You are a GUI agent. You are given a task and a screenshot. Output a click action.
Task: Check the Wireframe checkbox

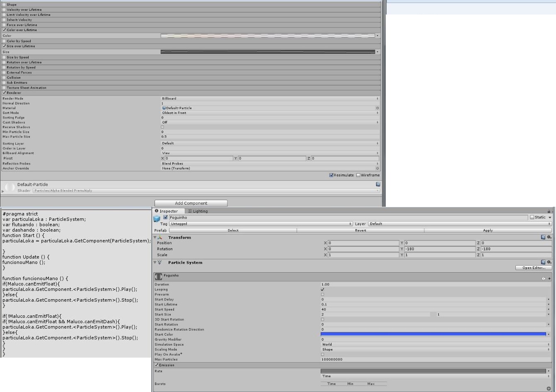pyautogui.click(x=358, y=175)
